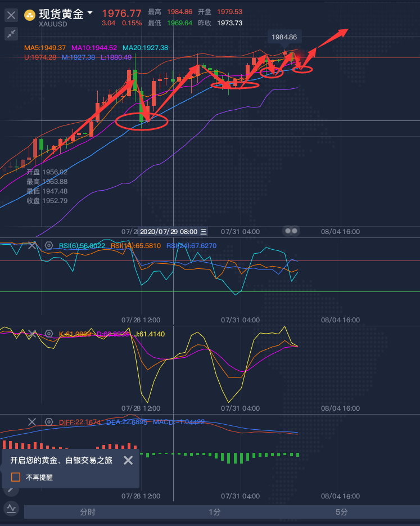Open KDJ indicator settings gear

tap(49, 334)
